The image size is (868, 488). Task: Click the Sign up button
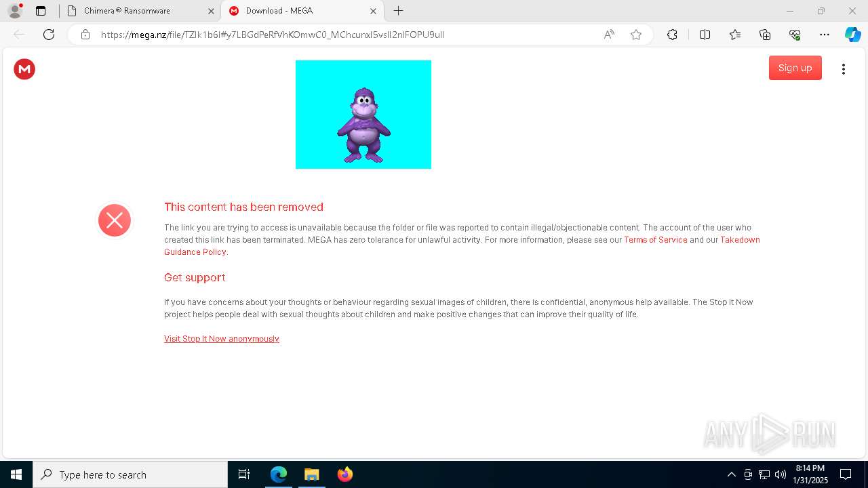795,68
